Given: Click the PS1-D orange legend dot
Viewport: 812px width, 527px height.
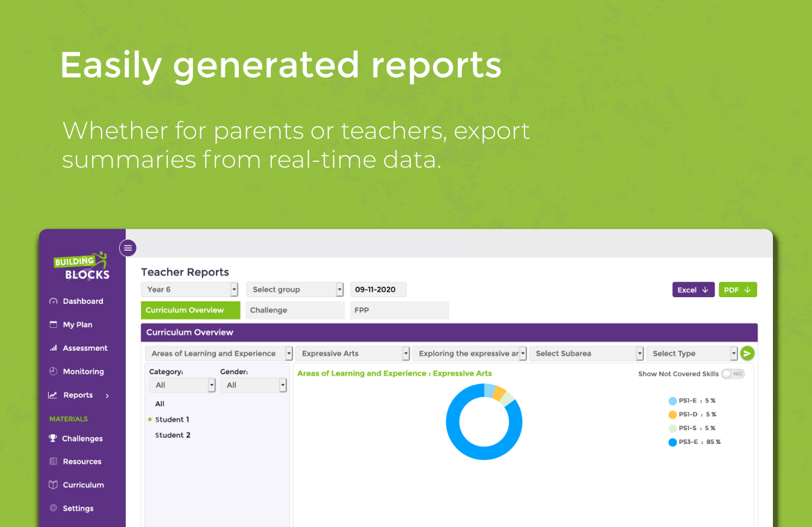Looking at the screenshot, I should click(672, 415).
